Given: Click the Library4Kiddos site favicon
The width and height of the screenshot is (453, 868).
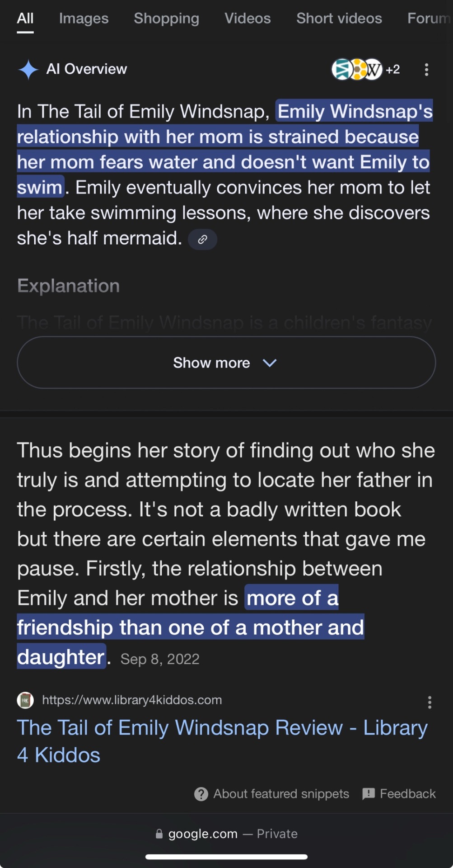Looking at the screenshot, I should (x=25, y=700).
